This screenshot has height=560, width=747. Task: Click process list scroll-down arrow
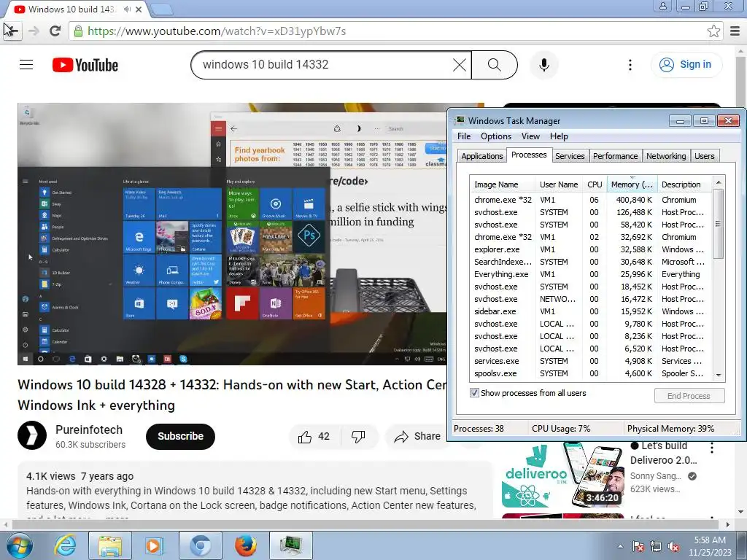click(719, 376)
